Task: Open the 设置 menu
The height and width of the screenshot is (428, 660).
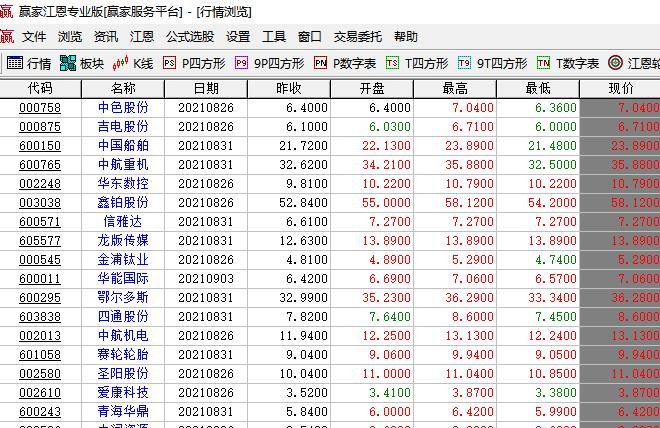Action: tap(238, 37)
